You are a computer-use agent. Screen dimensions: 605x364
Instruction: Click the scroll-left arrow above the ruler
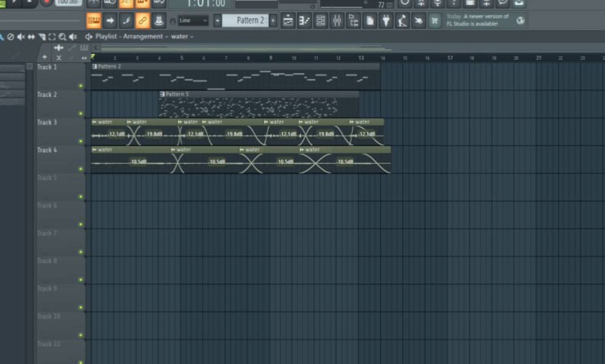96,48
